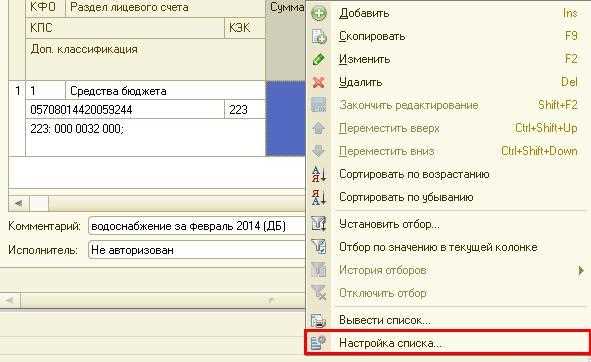The width and height of the screenshot is (591, 362).
Task: Click Раздел лицевого счета column header
Action: (x=165, y=8)
